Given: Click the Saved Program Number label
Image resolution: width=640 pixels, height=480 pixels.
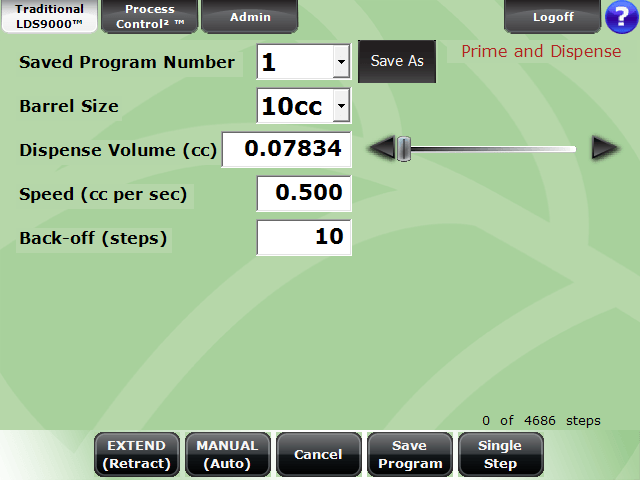Looking at the screenshot, I should click(x=127, y=62).
